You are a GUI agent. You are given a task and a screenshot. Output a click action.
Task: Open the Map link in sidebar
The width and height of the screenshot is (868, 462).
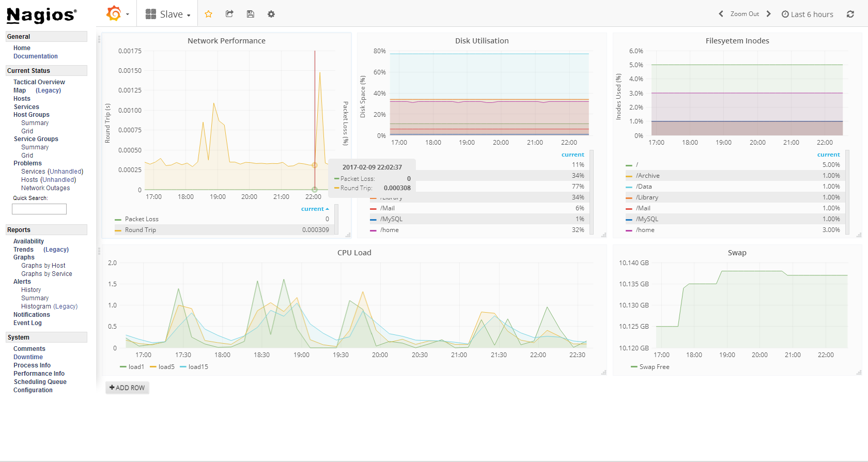coord(20,90)
